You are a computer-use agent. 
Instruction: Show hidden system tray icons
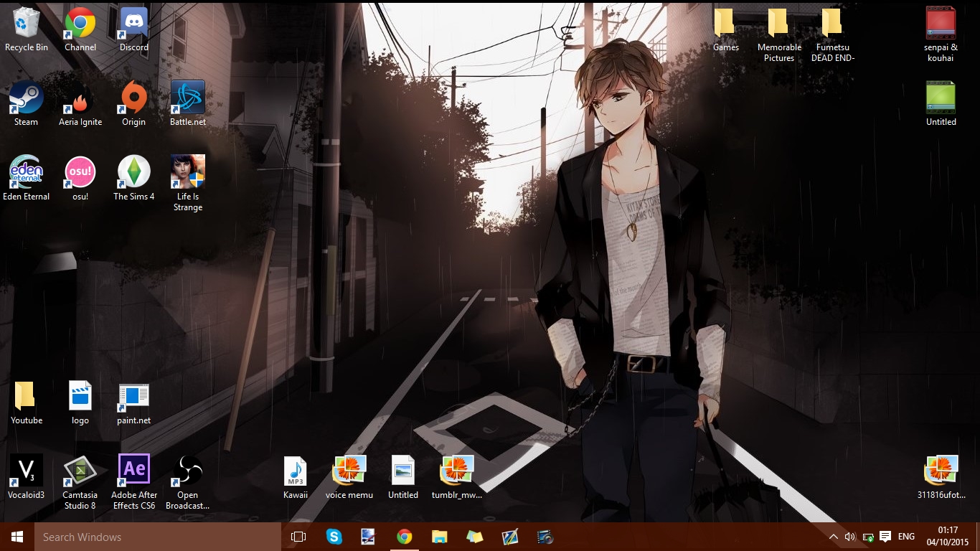833,537
